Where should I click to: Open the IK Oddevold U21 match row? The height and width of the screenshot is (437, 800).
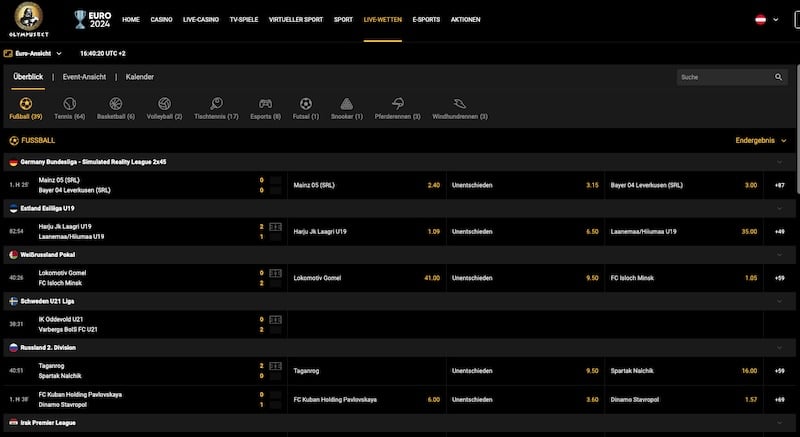pyautogui.click(x=145, y=324)
